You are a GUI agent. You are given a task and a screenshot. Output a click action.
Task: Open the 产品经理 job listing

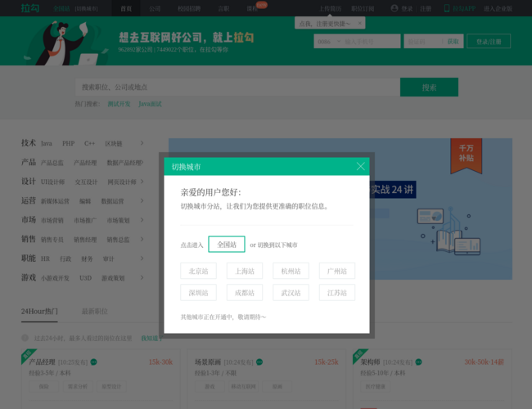[42, 362]
